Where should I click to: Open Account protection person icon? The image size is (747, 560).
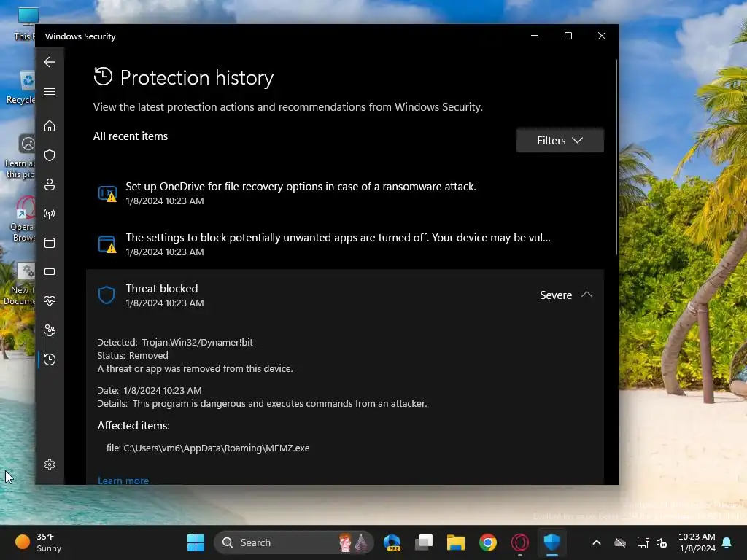click(50, 184)
